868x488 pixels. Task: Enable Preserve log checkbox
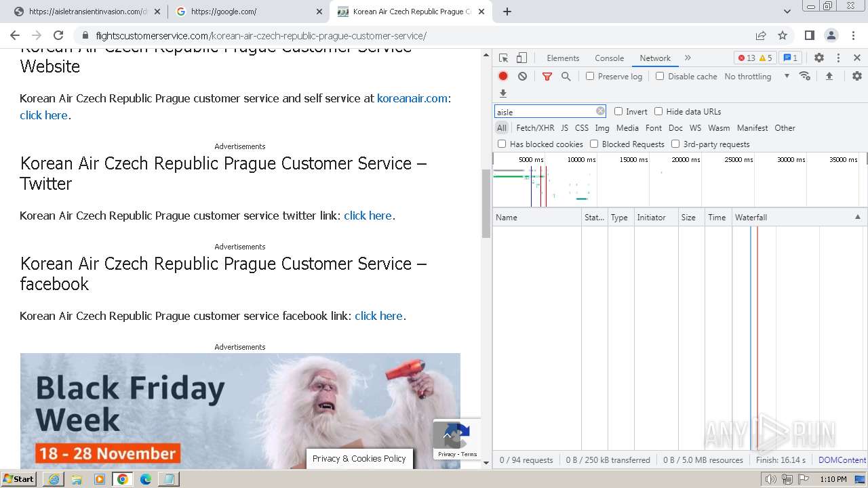pos(590,76)
